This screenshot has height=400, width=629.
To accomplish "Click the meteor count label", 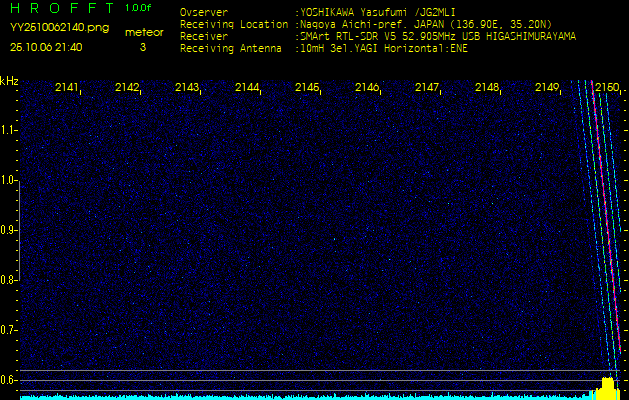I will tap(143, 32).
